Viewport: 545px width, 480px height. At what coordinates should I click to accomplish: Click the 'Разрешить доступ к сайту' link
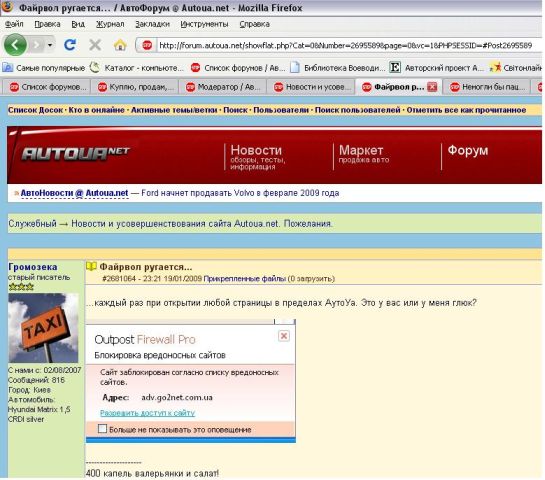tap(147, 413)
